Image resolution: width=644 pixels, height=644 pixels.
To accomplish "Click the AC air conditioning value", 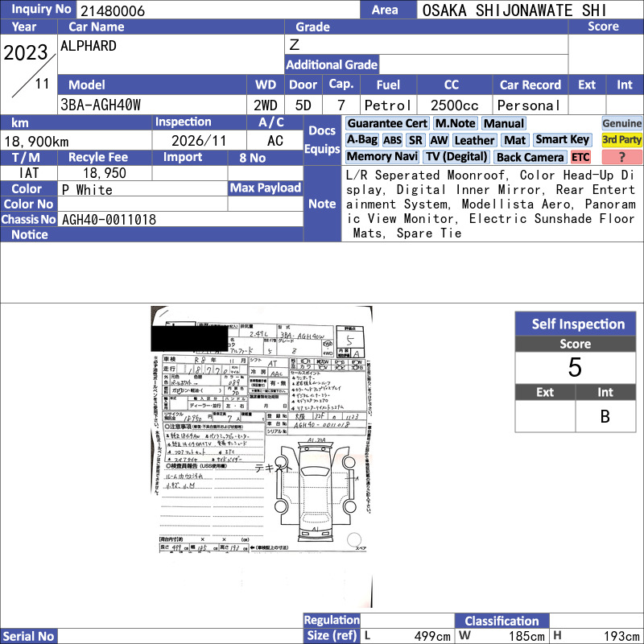I will point(275,141).
